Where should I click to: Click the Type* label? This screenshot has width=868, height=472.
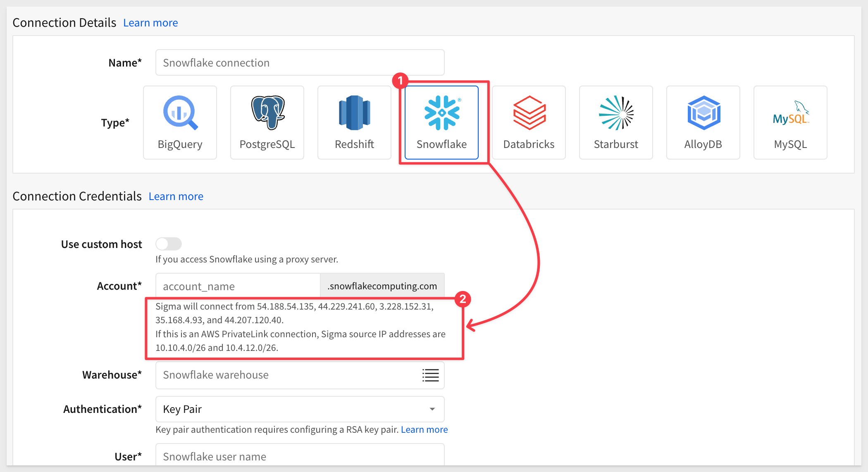pos(115,123)
